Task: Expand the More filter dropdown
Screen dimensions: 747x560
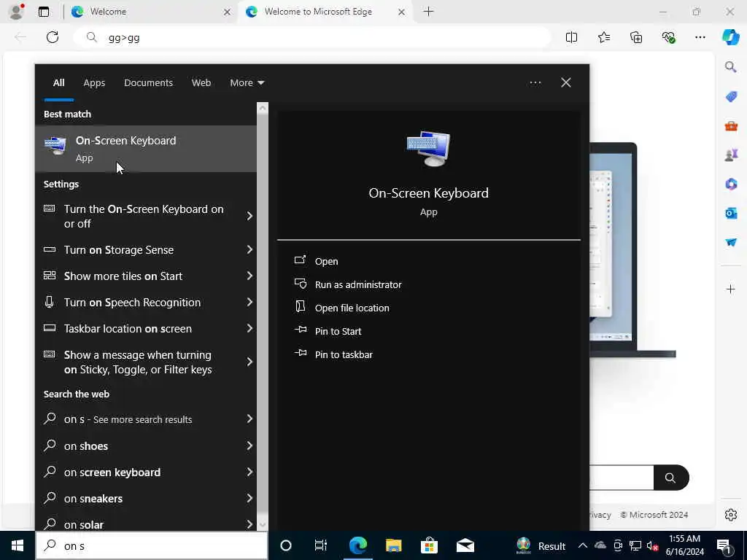Action: point(247,83)
